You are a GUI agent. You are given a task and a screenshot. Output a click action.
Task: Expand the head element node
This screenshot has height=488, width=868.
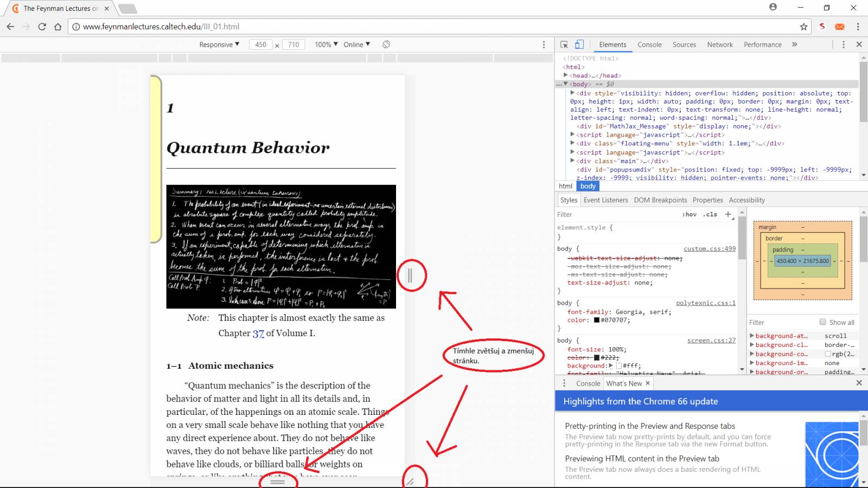565,75
